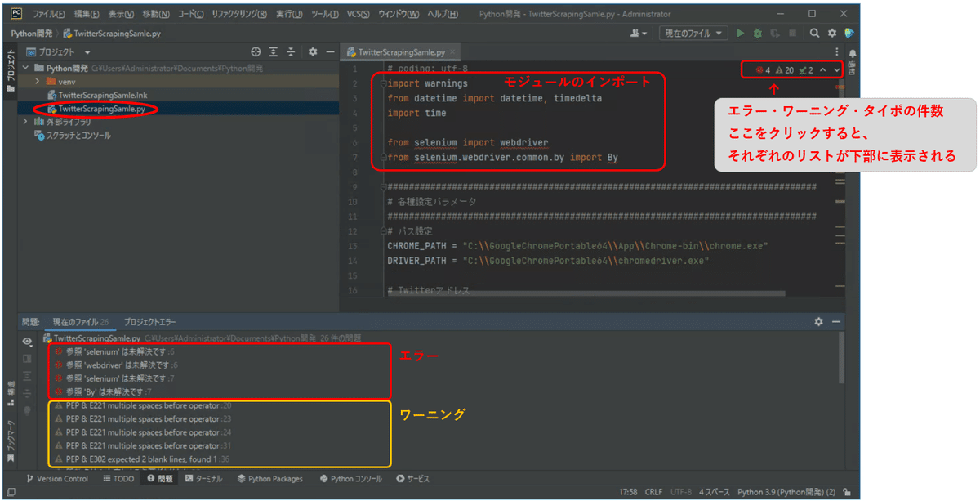Select warning E302 expected 2 blank lines
This screenshot has height=501, width=980.
(x=144, y=459)
